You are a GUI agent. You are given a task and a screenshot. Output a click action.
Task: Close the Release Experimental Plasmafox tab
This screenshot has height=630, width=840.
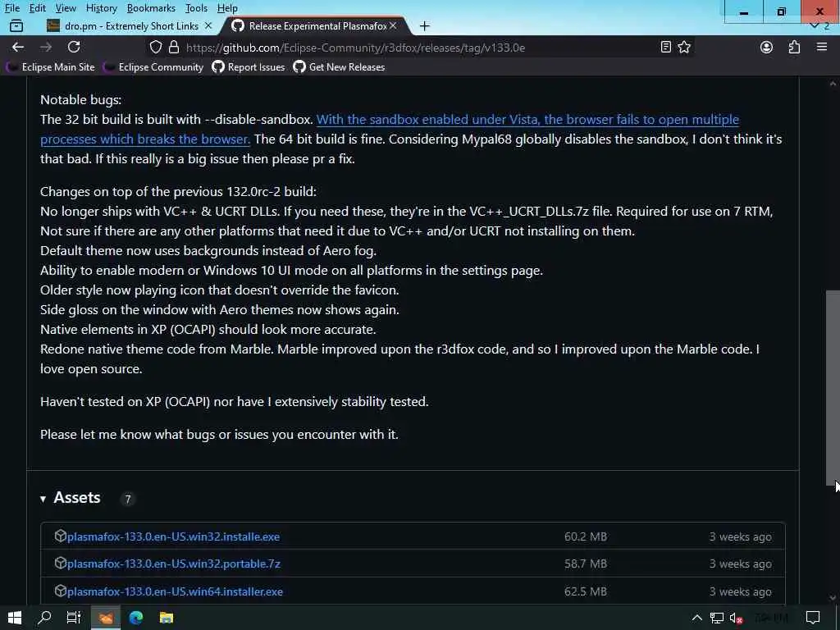(x=393, y=25)
